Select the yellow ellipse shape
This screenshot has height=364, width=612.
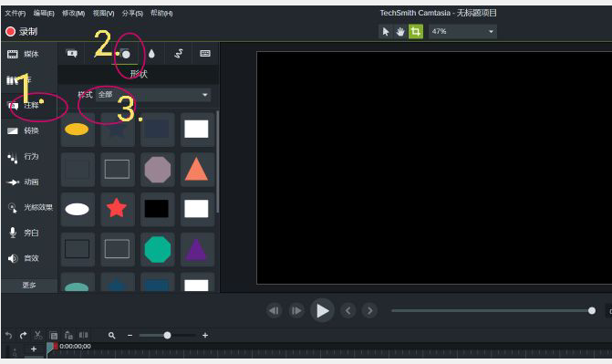coord(77,130)
